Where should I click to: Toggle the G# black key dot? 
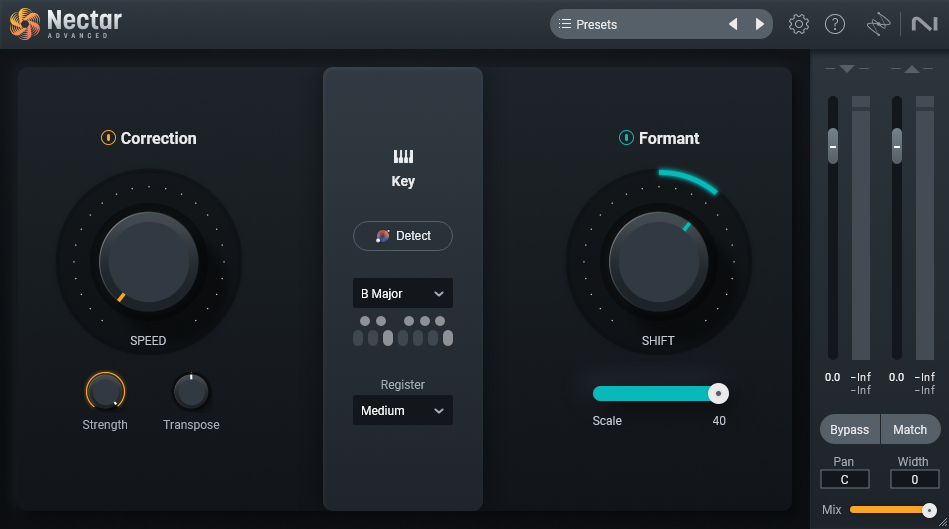(x=425, y=321)
